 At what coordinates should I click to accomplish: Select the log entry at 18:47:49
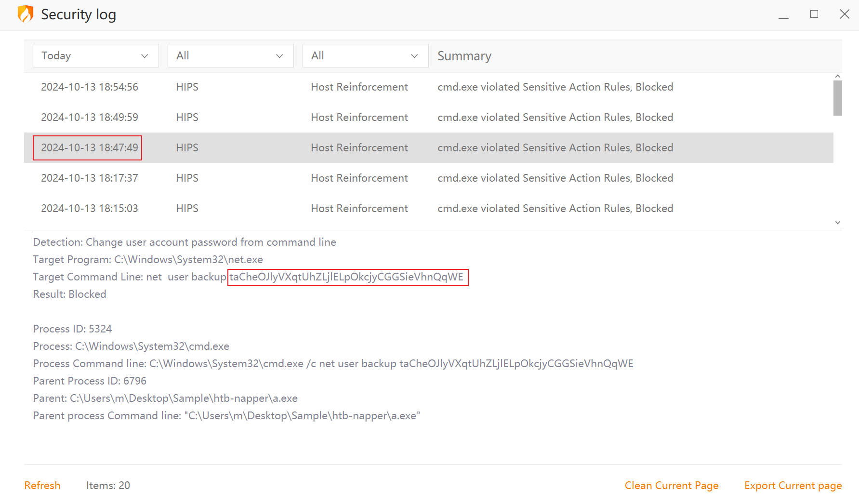point(429,148)
